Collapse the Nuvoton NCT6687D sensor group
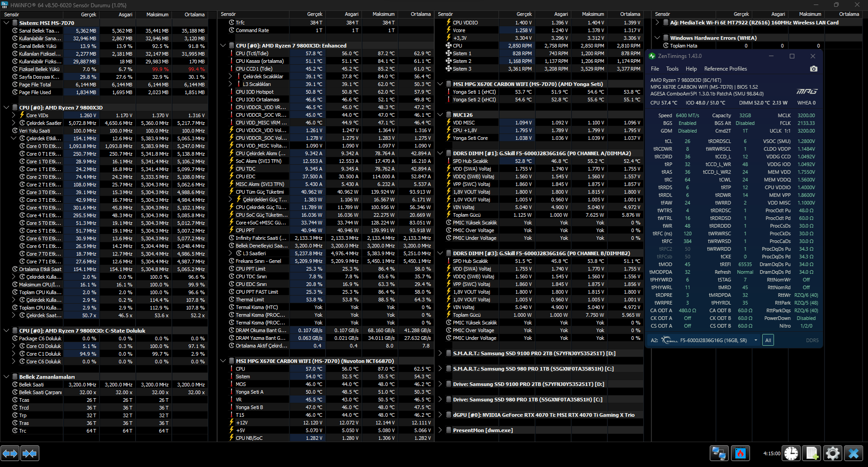This screenshot has width=868, height=467. click(x=223, y=361)
